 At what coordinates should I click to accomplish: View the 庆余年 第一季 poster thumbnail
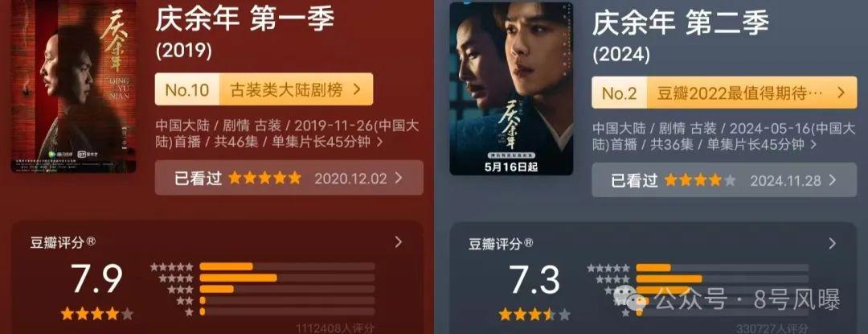coord(74,88)
